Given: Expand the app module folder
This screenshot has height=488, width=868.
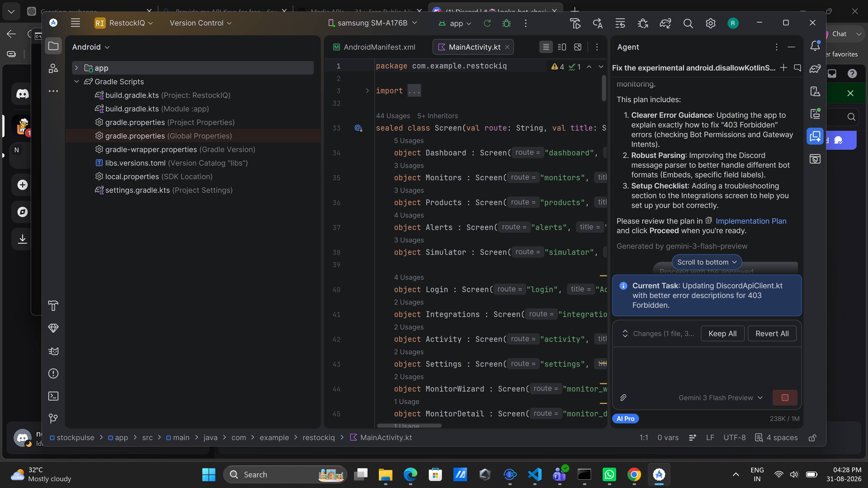Looking at the screenshot, I should click(76, 68).
